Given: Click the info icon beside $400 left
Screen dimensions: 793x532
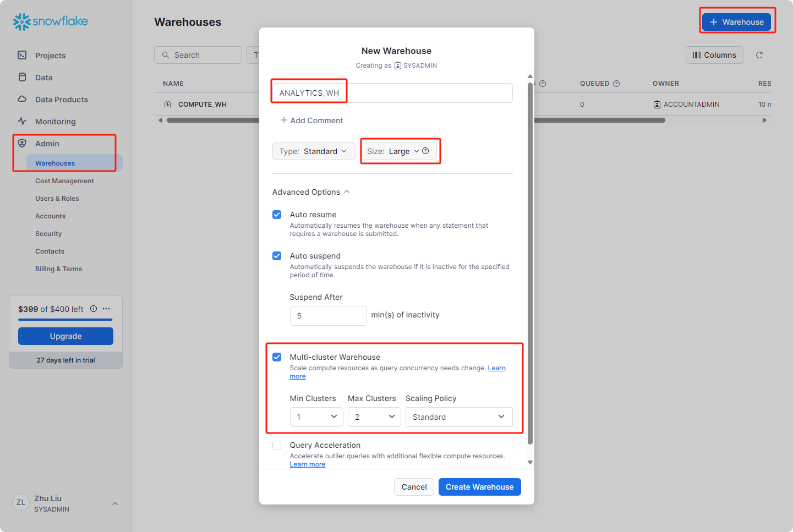Looking at the screenshot, I should (x=94, y=309).
